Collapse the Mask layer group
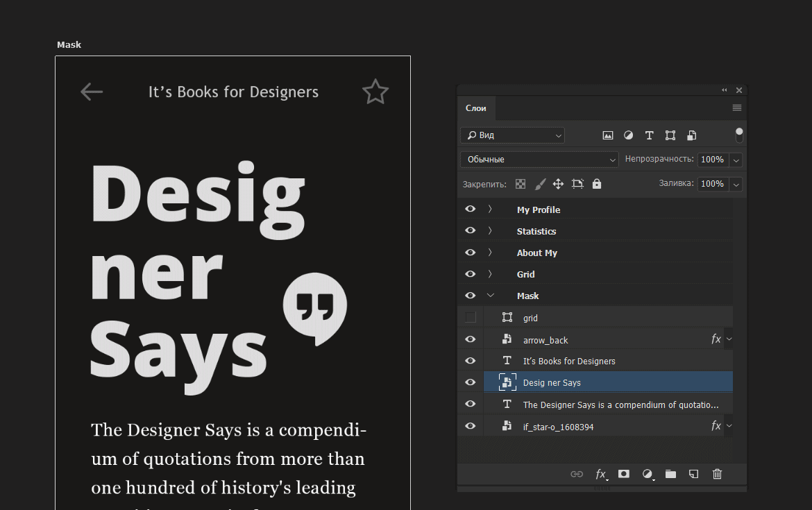The width and height of the screenshot is (812, 510). 491,296
